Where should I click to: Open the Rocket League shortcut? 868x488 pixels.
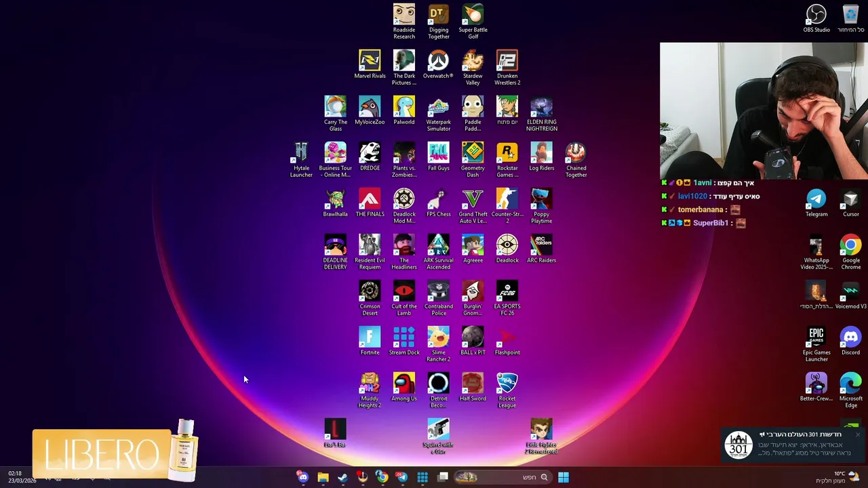[x=507, y=390]
